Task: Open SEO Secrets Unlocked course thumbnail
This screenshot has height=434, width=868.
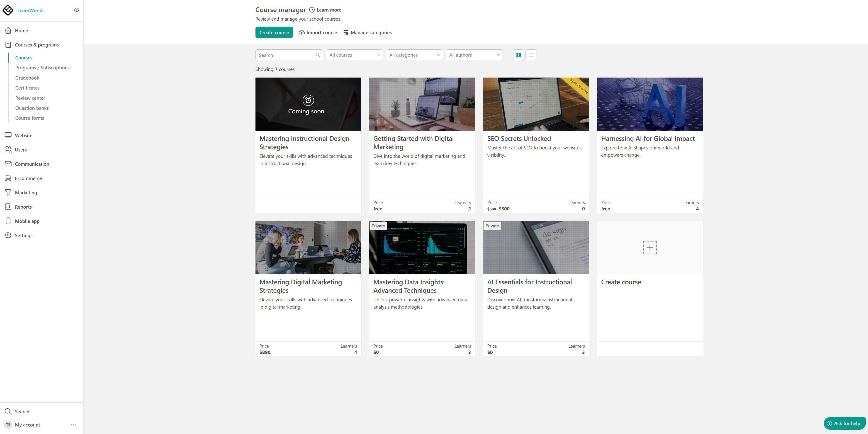Action: (x=536, y=104)
